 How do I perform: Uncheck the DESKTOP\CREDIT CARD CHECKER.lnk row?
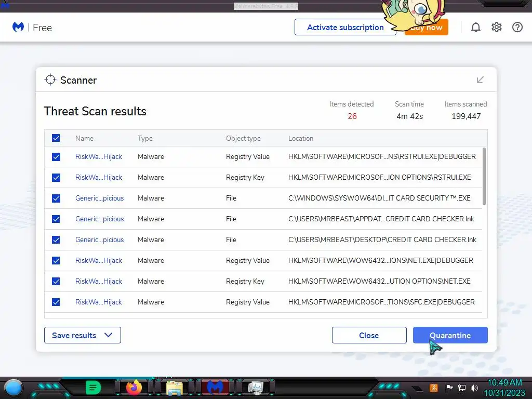point(56,240)
